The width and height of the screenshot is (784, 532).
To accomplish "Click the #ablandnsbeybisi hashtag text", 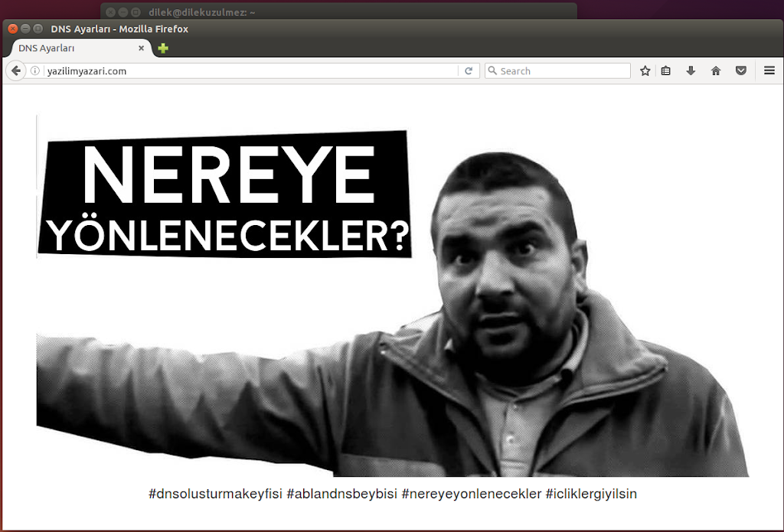I will (342, 494).
